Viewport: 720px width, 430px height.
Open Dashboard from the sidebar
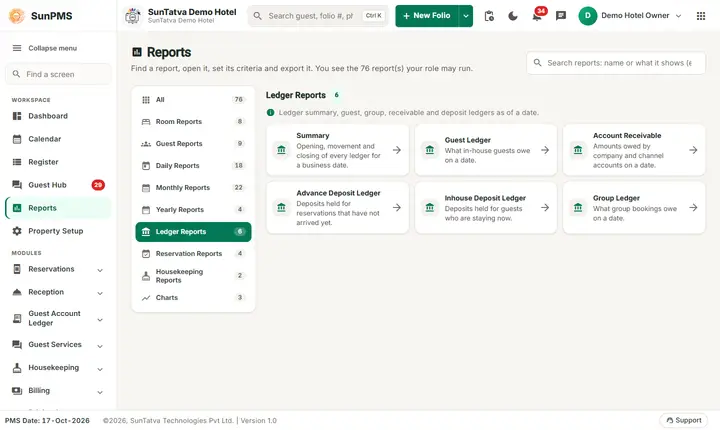click(58, 116)
